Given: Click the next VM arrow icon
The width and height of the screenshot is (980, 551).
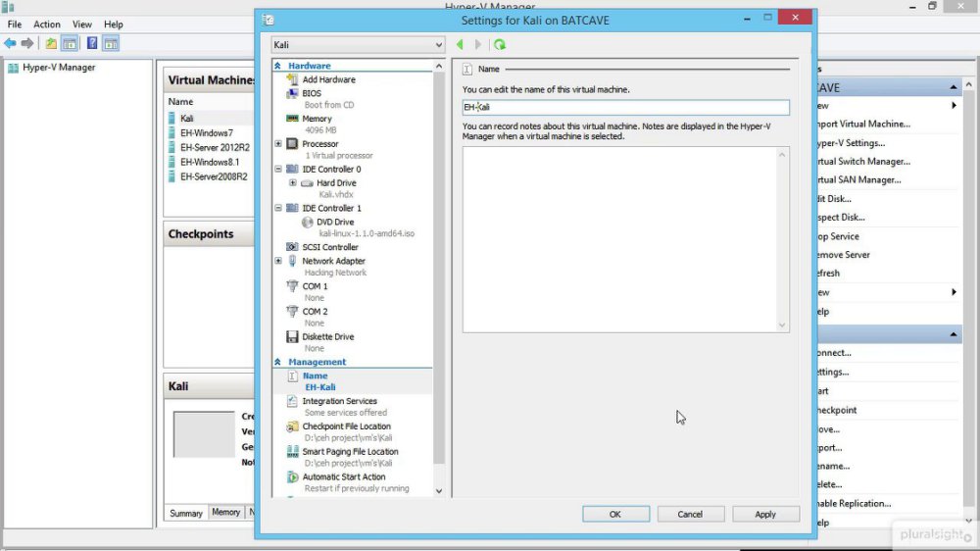Looking at the screenshot, I should [x=478, y=44].
